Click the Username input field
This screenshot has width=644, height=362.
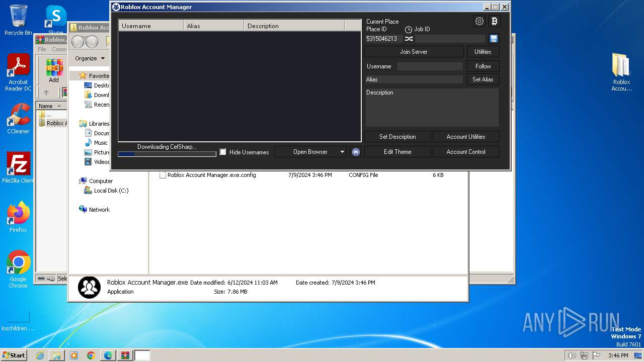pos(430,66)
